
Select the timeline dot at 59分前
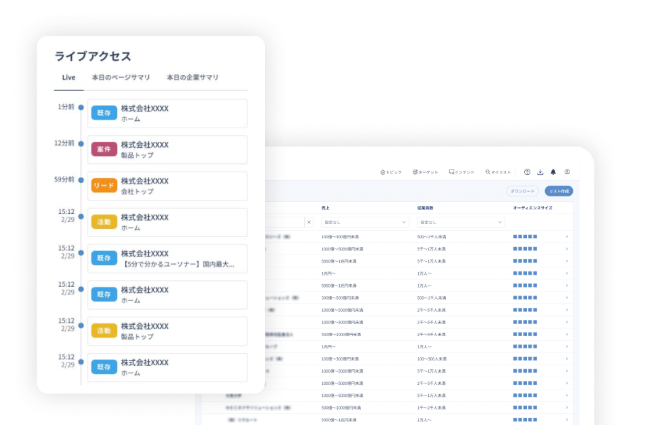coord(81,180)
